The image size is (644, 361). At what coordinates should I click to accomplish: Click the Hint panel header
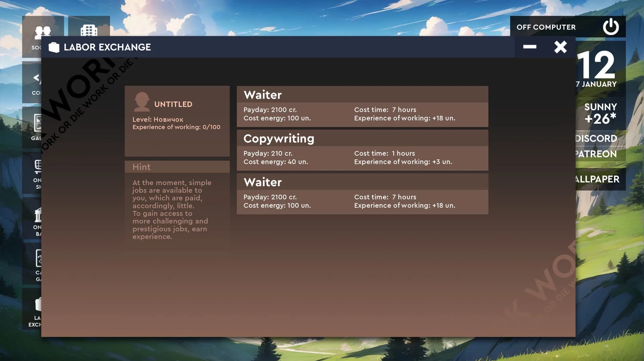point(177,167)
